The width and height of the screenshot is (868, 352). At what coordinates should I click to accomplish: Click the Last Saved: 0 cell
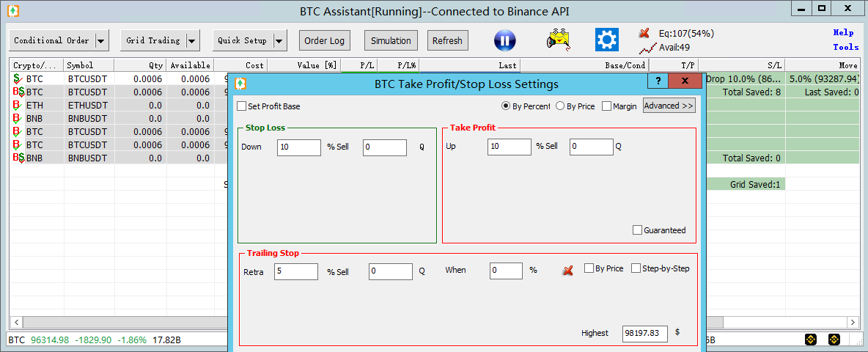[x=824, y=92]
